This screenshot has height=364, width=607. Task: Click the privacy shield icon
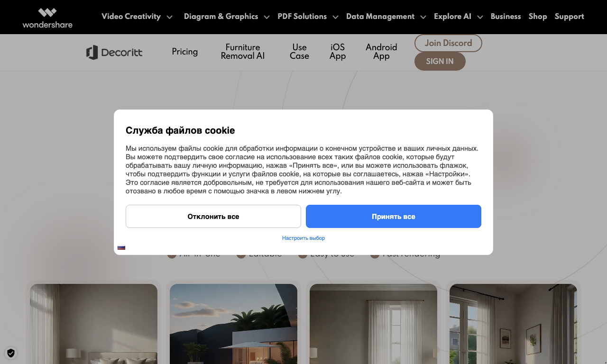(11, 353)
